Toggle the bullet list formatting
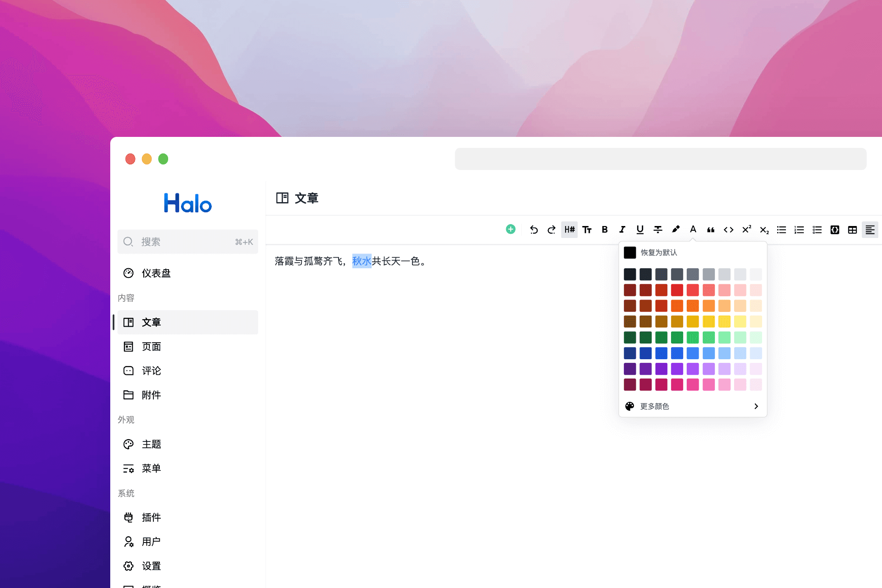Image resolution: width=882 pixels, height=588 pixels. tap(781, 230)
